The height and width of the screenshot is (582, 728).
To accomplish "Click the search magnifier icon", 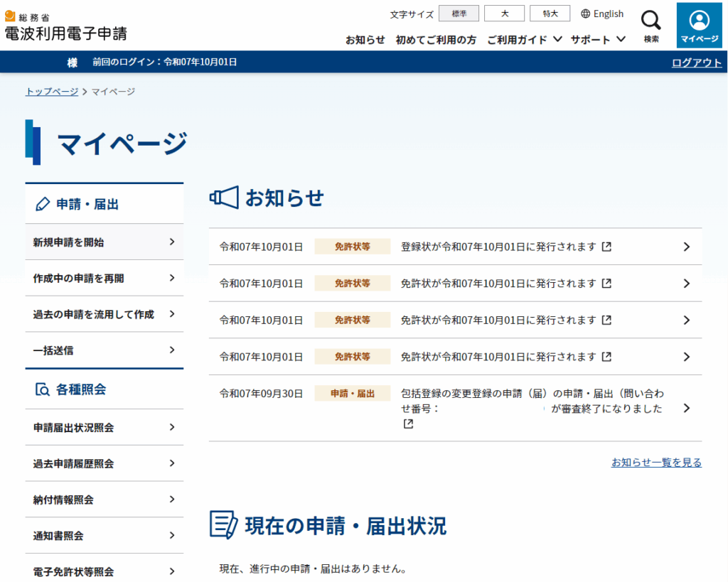I will [651, 21].
